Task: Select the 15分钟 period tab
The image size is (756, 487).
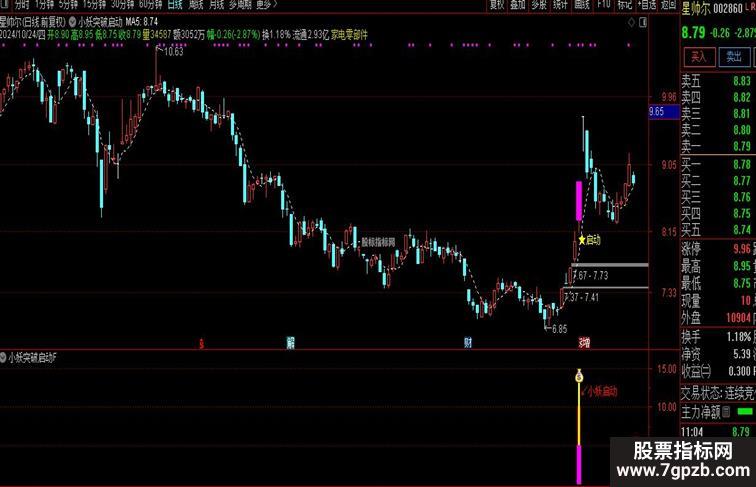Action: [94, 5]
